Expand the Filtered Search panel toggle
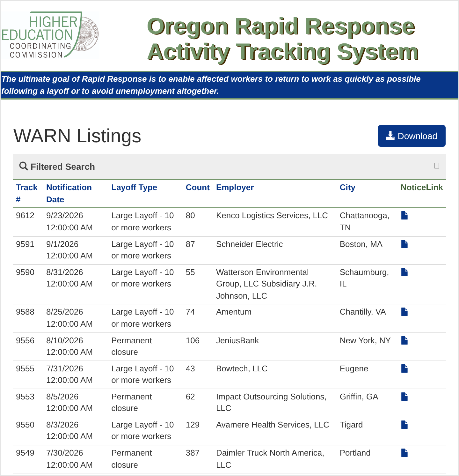Viewport: 459px width, 476px height. (x=437, y=166)
